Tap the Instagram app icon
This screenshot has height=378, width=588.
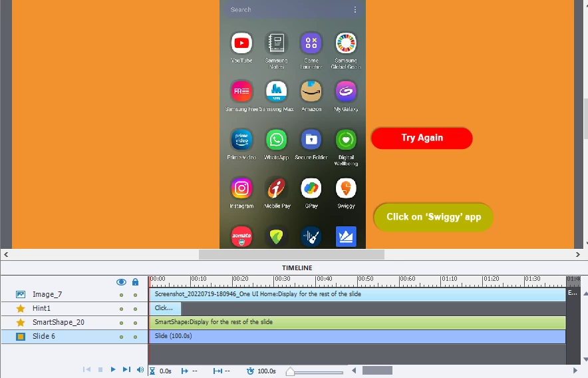[x=241, y=188]
